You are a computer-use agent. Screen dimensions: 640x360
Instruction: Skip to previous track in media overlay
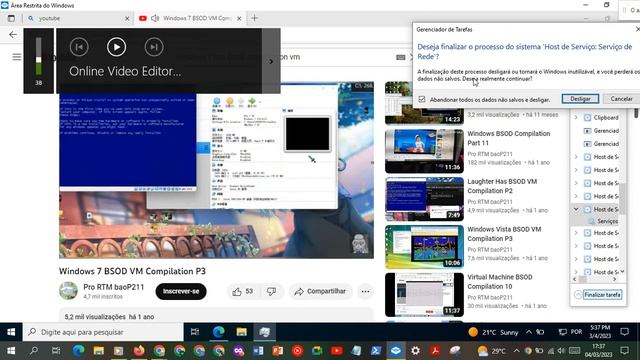point(79,47)
